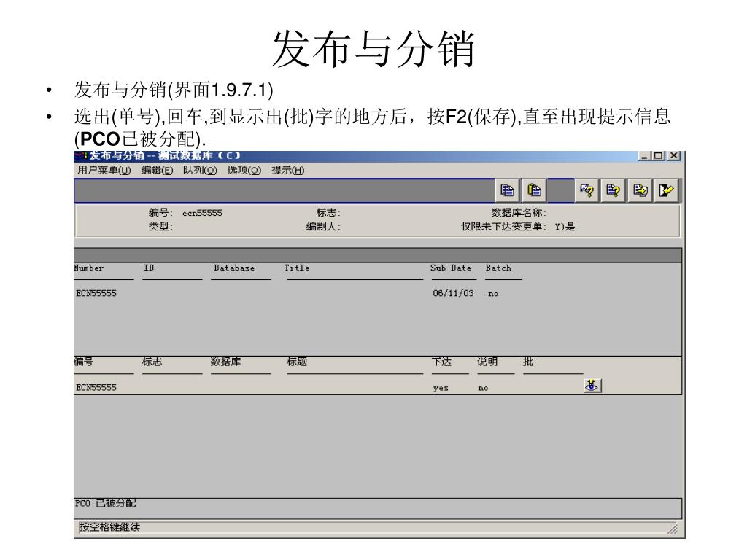Open the 队列(Q) menu
This screenshot has width=747, height=560.
[x=200, y=170]
